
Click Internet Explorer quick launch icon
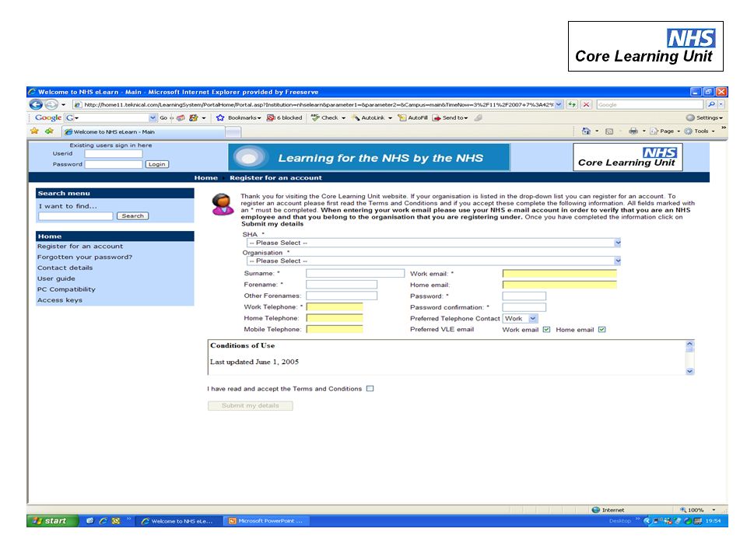(103, 521)
